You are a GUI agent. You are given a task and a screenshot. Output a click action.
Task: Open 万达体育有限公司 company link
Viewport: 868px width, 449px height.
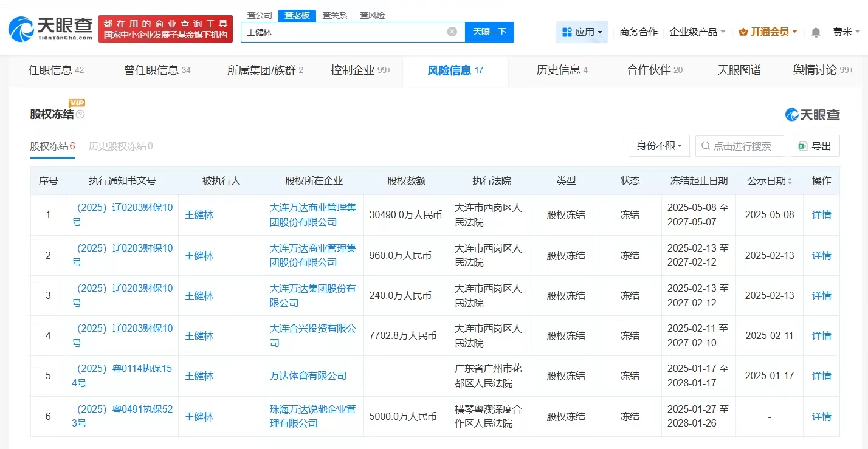tap(308, 376)
